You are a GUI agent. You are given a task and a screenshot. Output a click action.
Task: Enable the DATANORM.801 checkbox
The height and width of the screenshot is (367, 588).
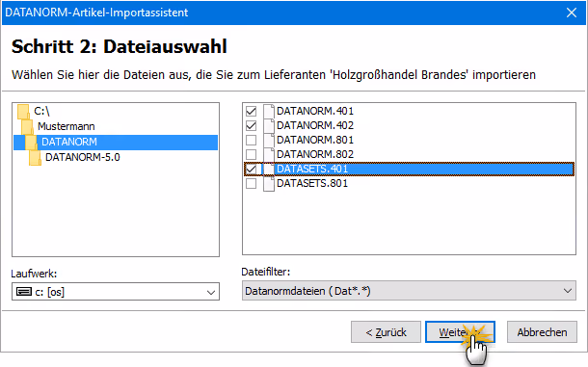click(251, 140)
